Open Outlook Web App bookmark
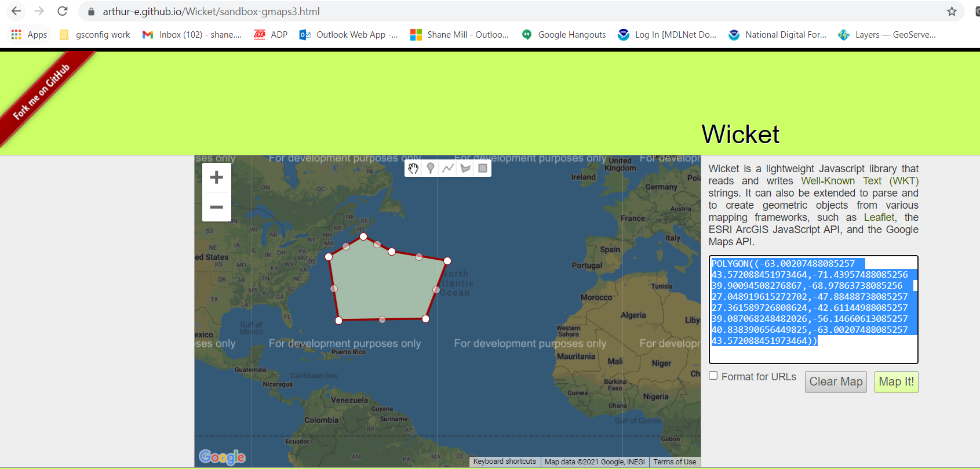The image size is (980, 469). tap(348, 35)
